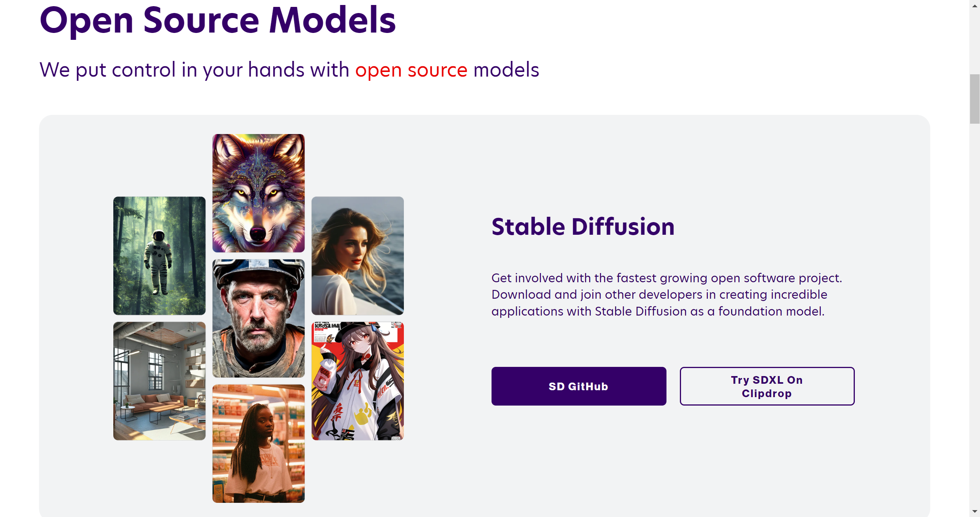Click the vertical scrollbar thumb
The height and width of the screenshot is (517, 980).
[975, 99]
